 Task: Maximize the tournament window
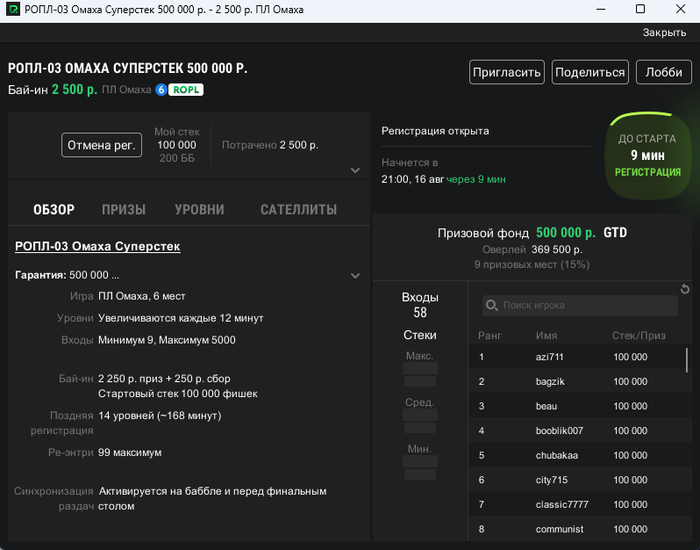640,9
